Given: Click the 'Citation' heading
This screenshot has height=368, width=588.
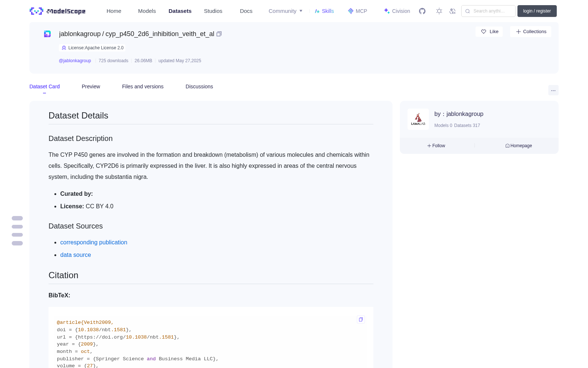Looking at the screenshot, I should [x=63, y=275].
